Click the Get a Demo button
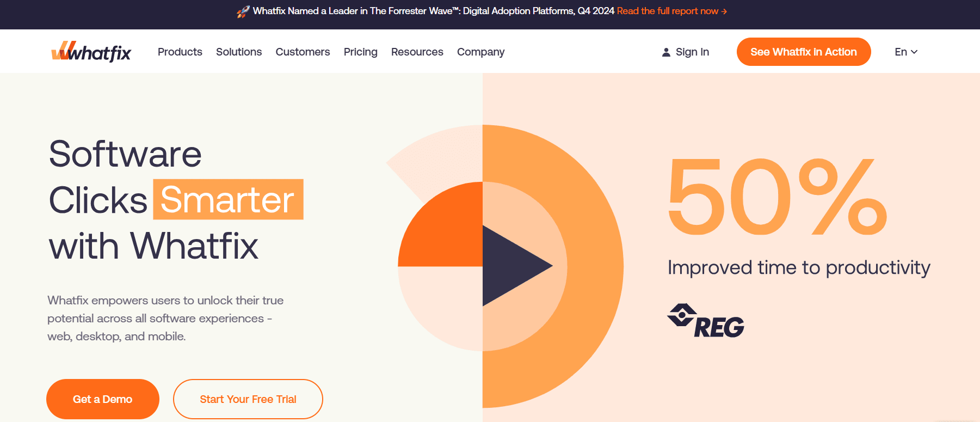 [x=103, y=399]
